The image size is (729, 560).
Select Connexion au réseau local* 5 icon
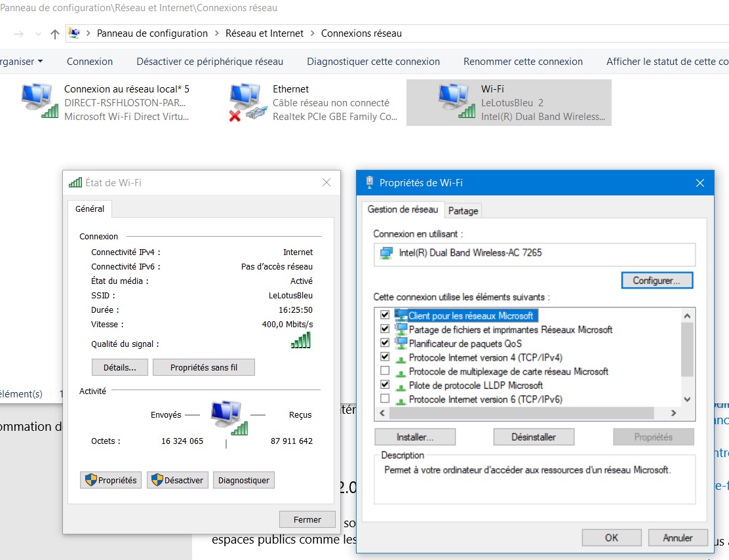[39, 102]
